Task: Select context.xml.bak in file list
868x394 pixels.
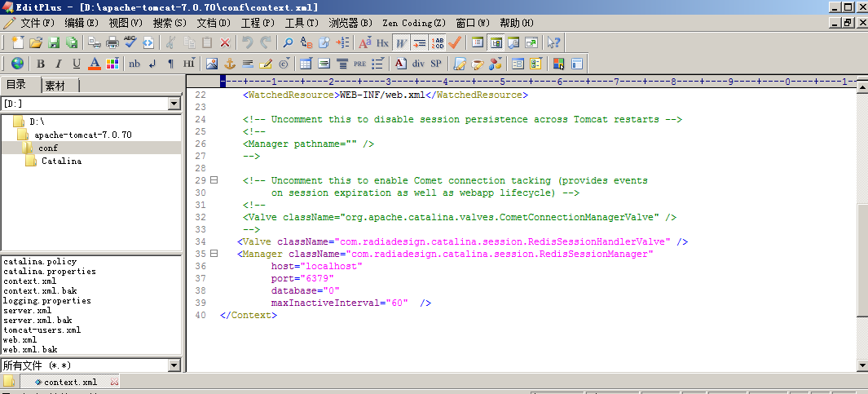Action: click(x=40, y=291)
